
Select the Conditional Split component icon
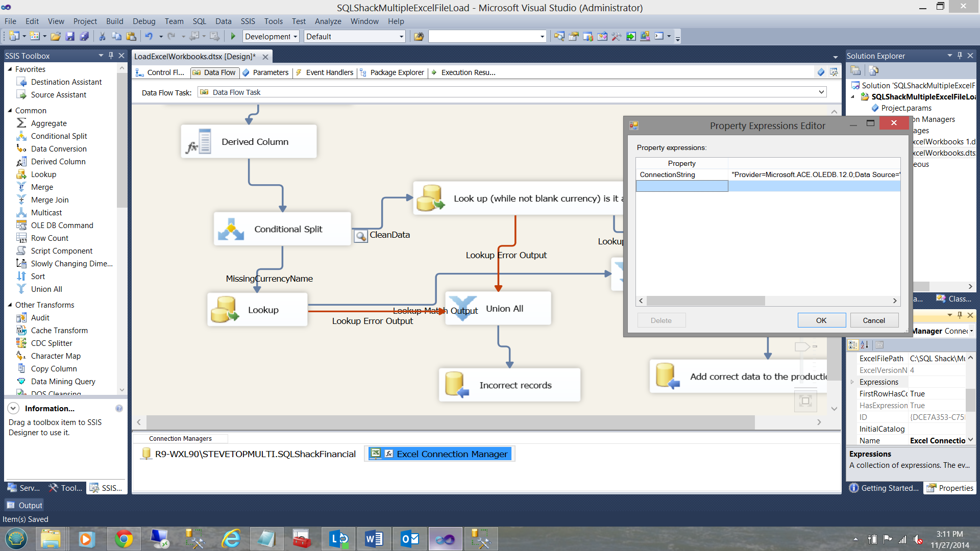(231, 229)
